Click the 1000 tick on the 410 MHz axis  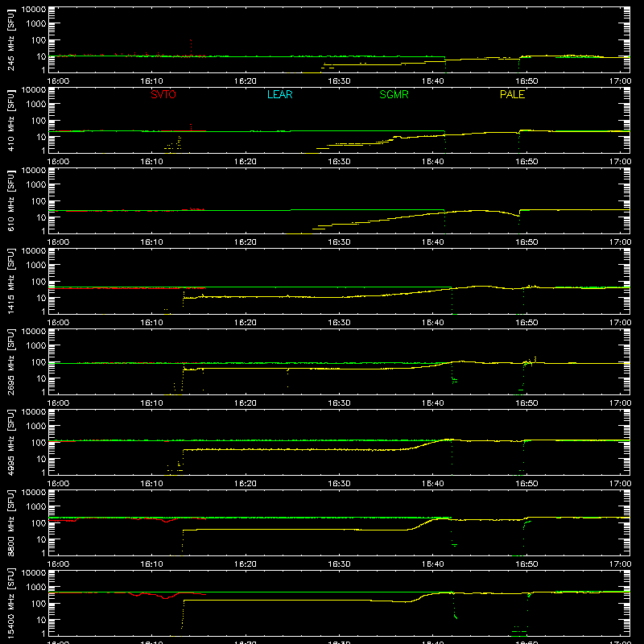tap(36, 104)
